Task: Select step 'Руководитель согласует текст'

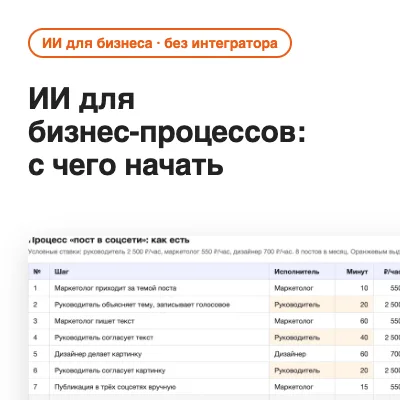Action: coord(104,338)
